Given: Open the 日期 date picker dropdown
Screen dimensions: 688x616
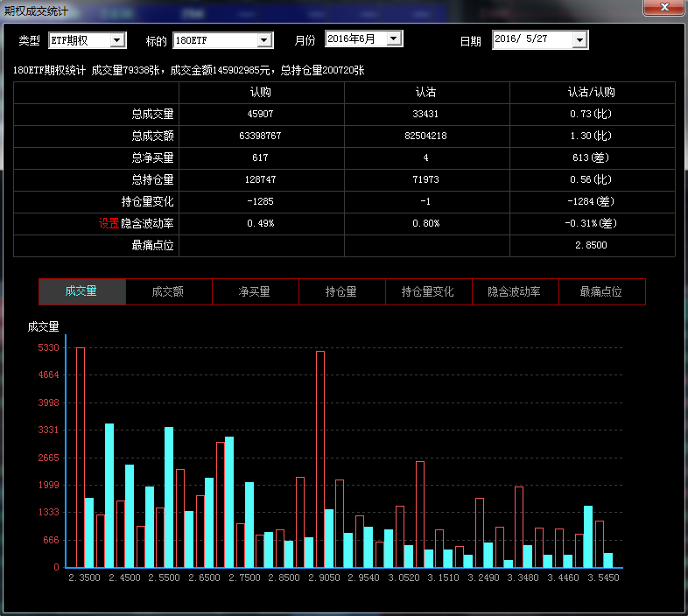Looking at the screenshot, I should (x=579, y=40).
